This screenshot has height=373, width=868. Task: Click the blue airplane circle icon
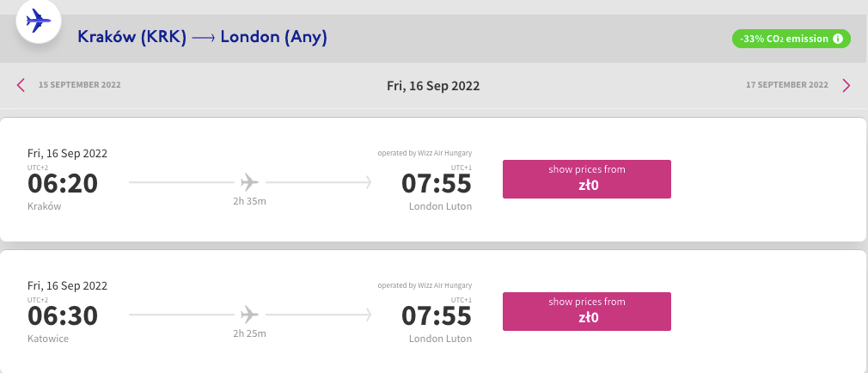point(38,21)
